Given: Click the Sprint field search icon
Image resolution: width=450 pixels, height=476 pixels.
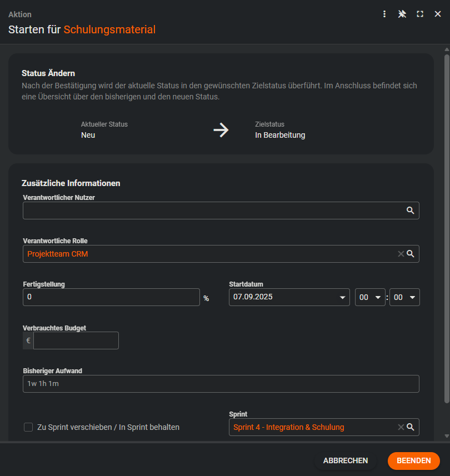Looking at the screenshot, I should (x=411, y=427).
